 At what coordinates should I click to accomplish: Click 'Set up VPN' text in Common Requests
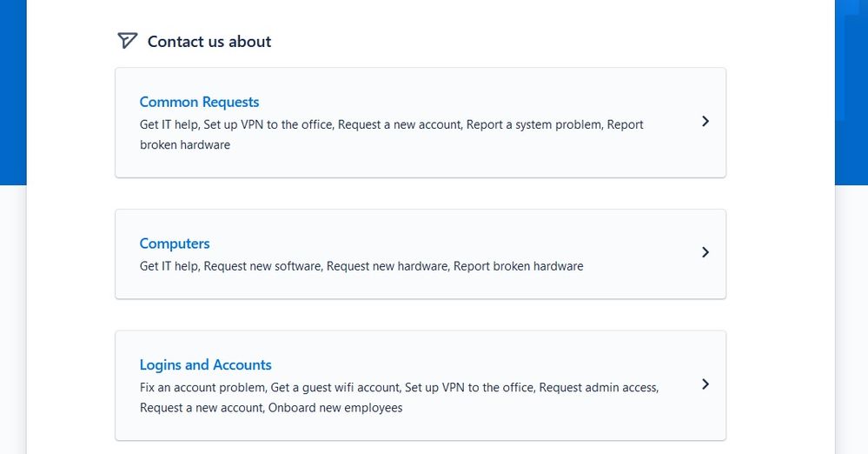(234, 124)
